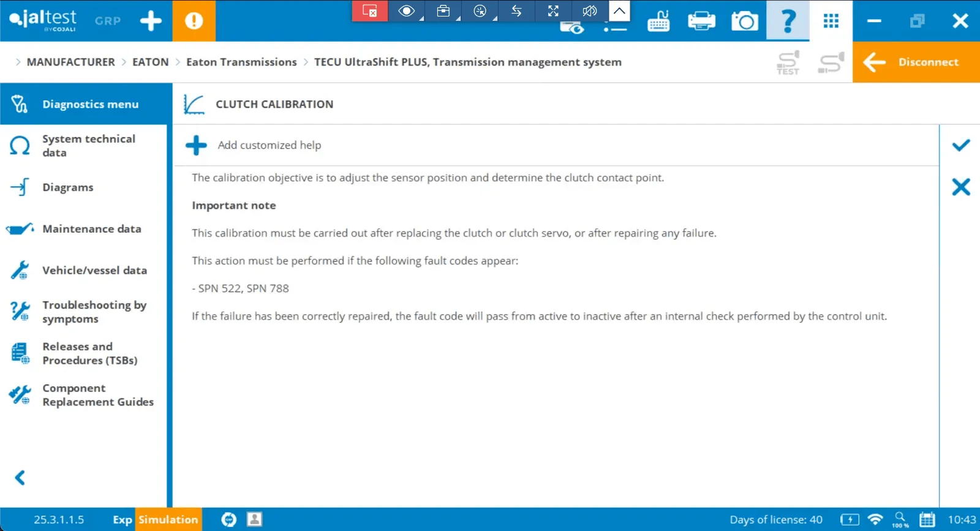Click the Clutch Calibration graph icon
The width and height of the screenshot is (980, 531).
point(194,104)
